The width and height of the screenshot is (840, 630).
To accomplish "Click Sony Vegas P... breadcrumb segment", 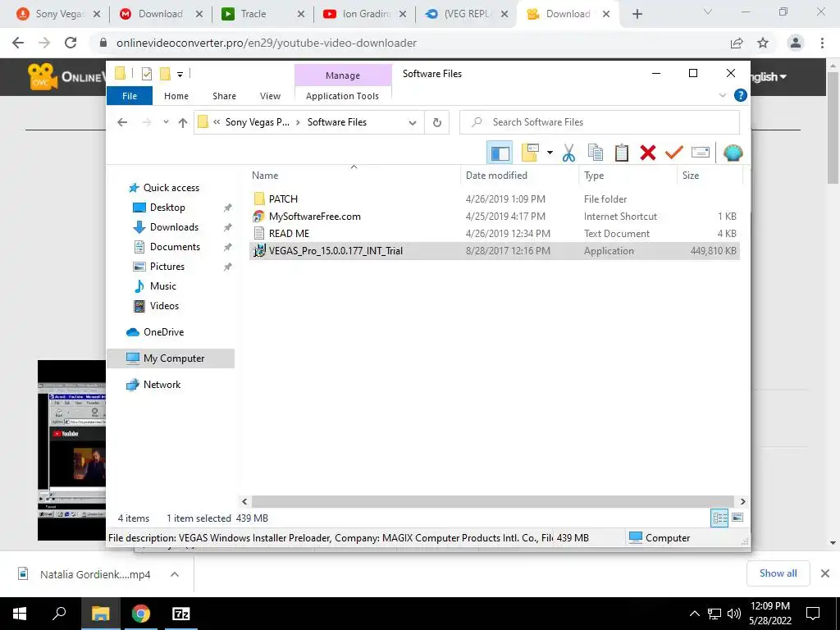I will (257, 122).
